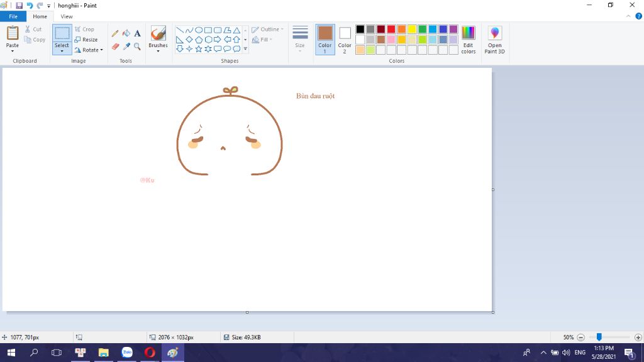Image resolution: width=644 pixels, height=362 pixels.
Task: Click the zoom out minus button
Action: point(580,337)
